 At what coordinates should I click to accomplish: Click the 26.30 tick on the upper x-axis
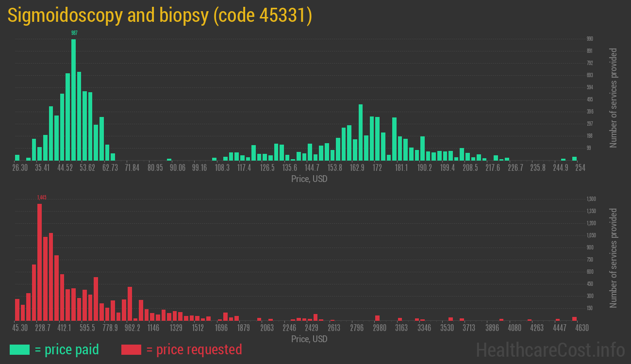coord(20,168)
